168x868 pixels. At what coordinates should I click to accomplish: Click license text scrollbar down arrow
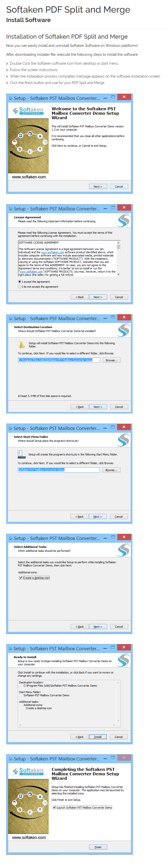[118, 274]
